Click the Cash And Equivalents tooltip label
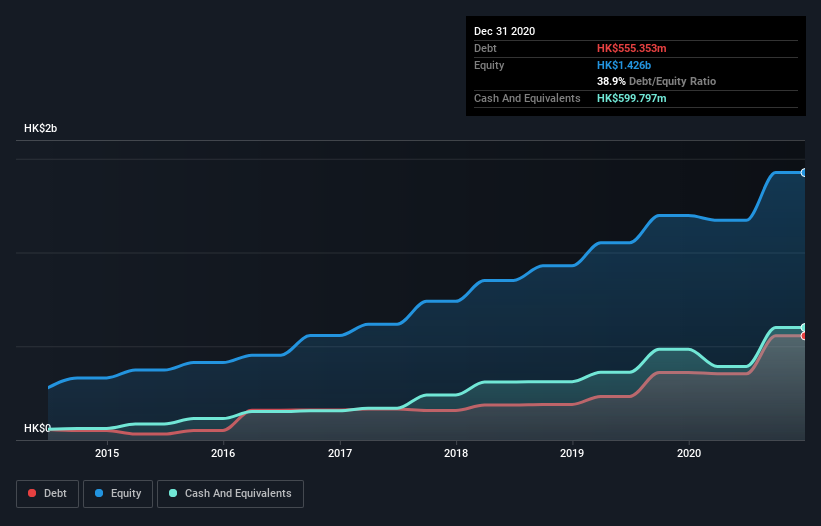This screenshot has height=526, width=821. click(527, 98)
